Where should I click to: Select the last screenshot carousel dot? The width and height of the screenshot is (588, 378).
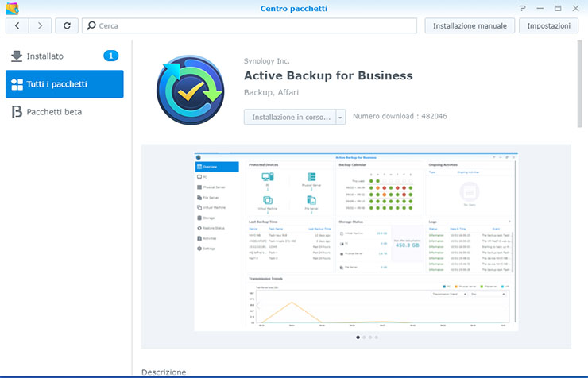377,337
